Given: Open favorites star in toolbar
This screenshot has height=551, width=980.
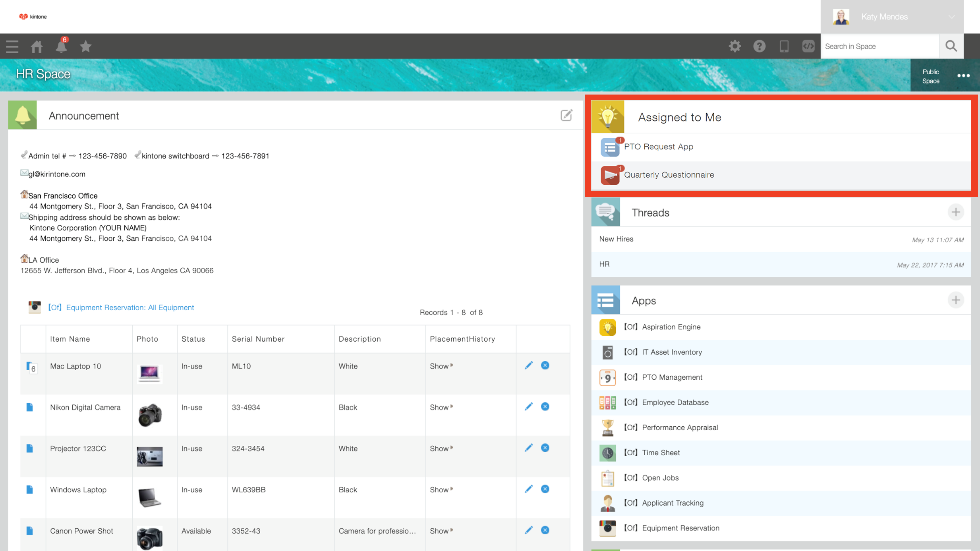Looking at the screenshot, I should pyautogui.click(x=85, y=46).
